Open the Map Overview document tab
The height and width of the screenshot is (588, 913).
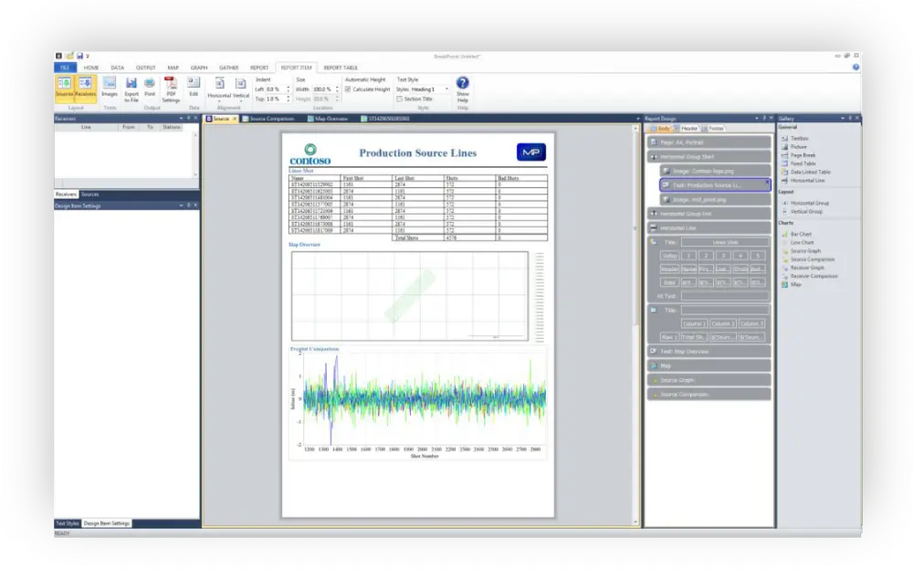(328, 119)
